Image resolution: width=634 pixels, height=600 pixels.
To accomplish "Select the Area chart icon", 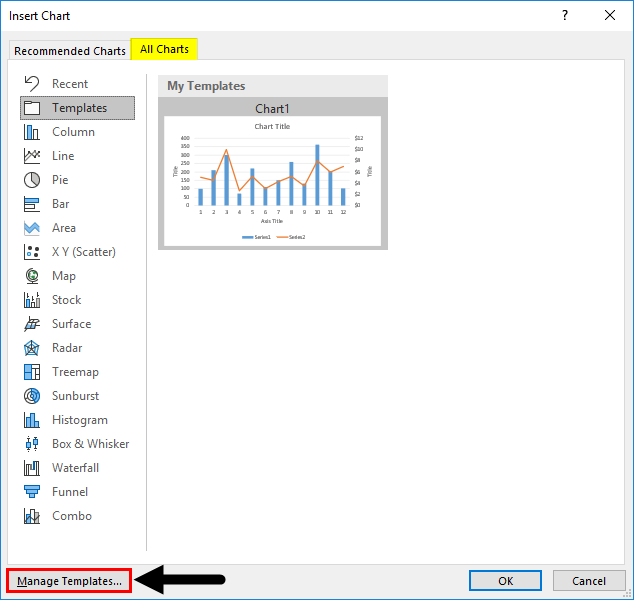I will (x=32, y=228).
